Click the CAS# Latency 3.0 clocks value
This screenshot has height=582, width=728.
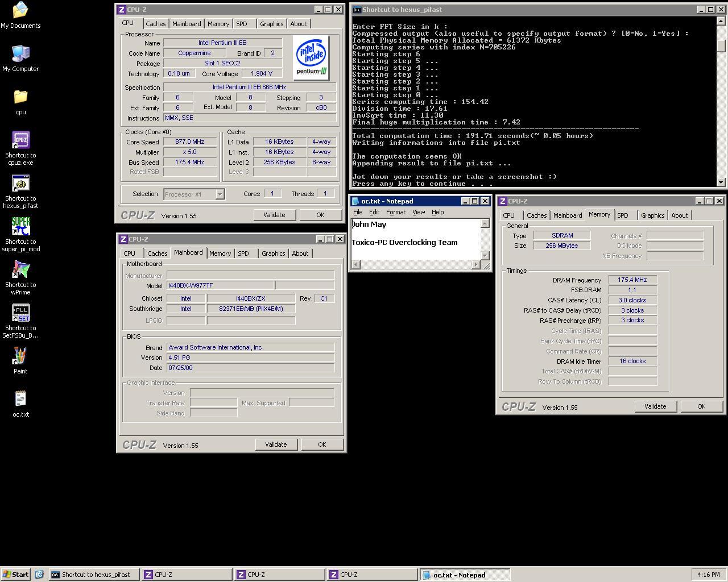point(632,301)
